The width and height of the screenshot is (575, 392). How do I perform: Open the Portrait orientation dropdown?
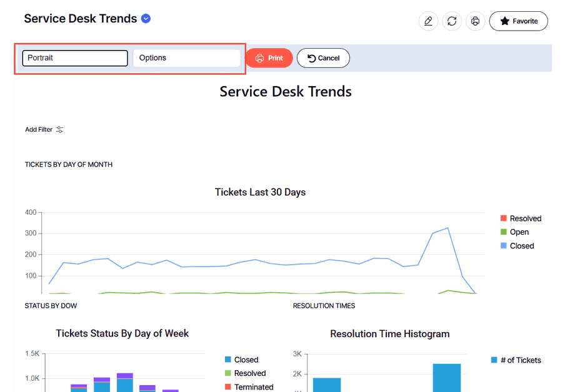click(75, 58)
